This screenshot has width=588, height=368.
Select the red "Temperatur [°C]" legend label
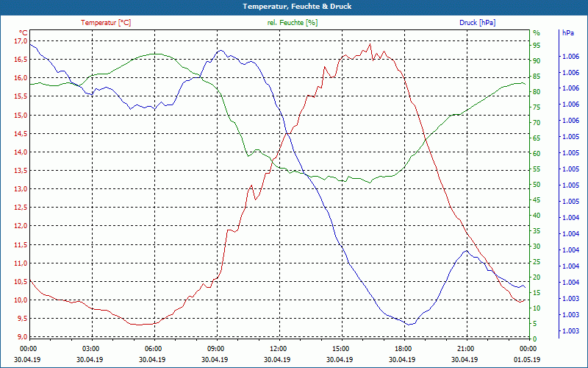[x=106, y=23]
